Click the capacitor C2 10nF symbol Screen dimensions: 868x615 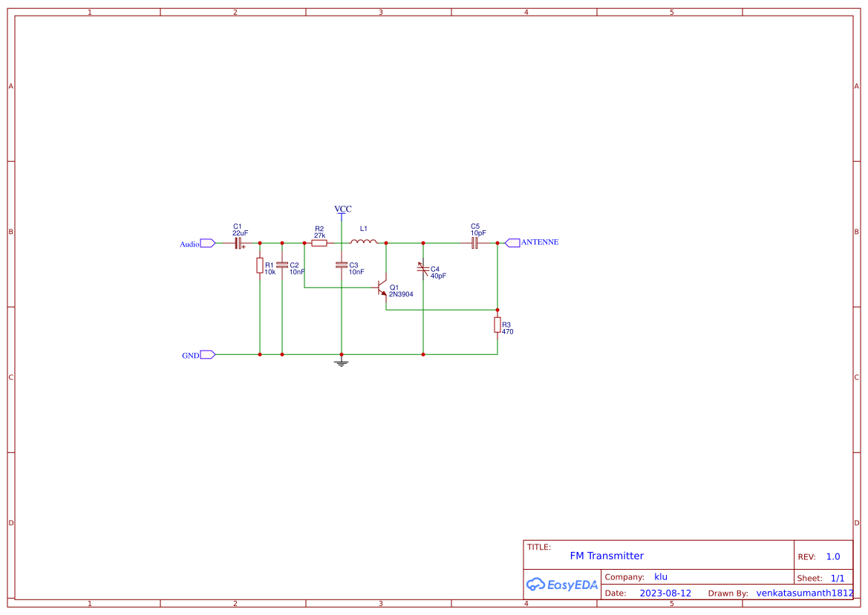point(283,266)
